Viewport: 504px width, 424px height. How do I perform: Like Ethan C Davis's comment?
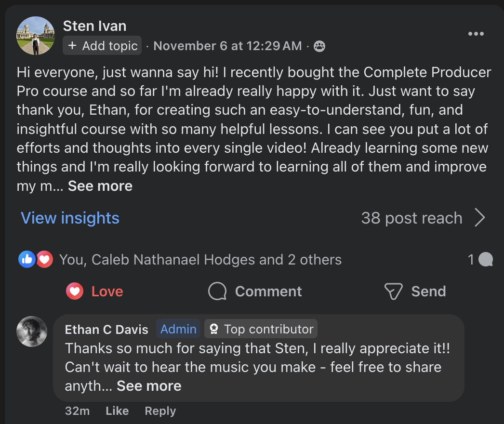point(117,411)
